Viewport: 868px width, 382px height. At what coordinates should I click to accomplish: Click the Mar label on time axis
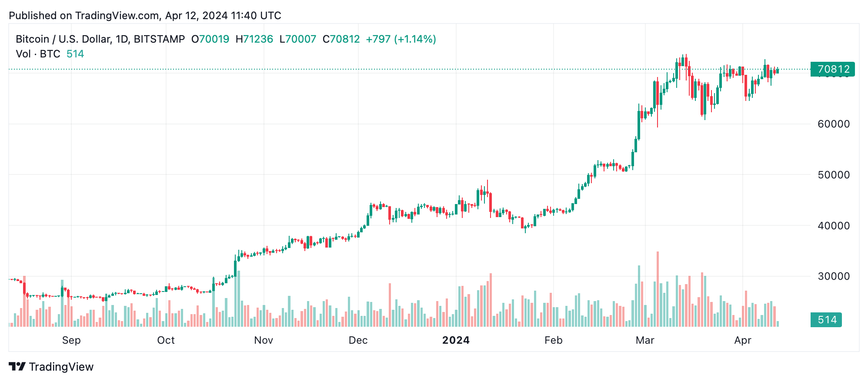[x=645, y=340]
